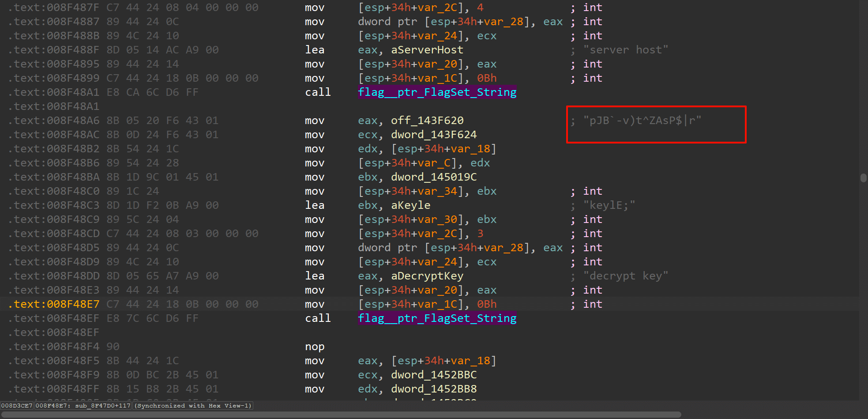Click operand [esp+34h+var_34], ebx

pyautogui.click(x=427, y=191)
